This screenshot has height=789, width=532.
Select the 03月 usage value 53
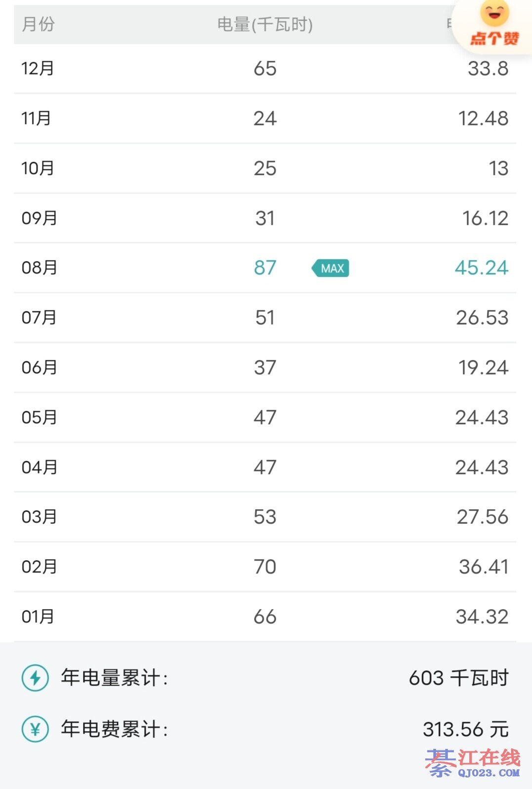pos(265,517)
